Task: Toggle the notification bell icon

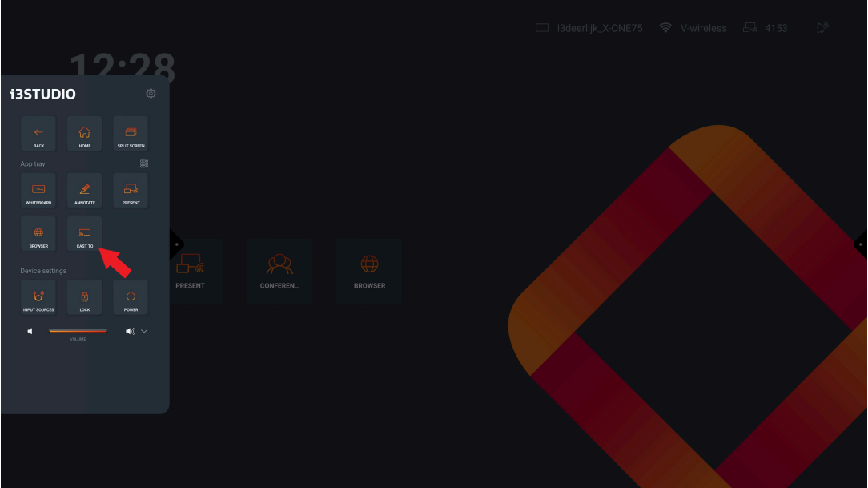Action: 822,28
